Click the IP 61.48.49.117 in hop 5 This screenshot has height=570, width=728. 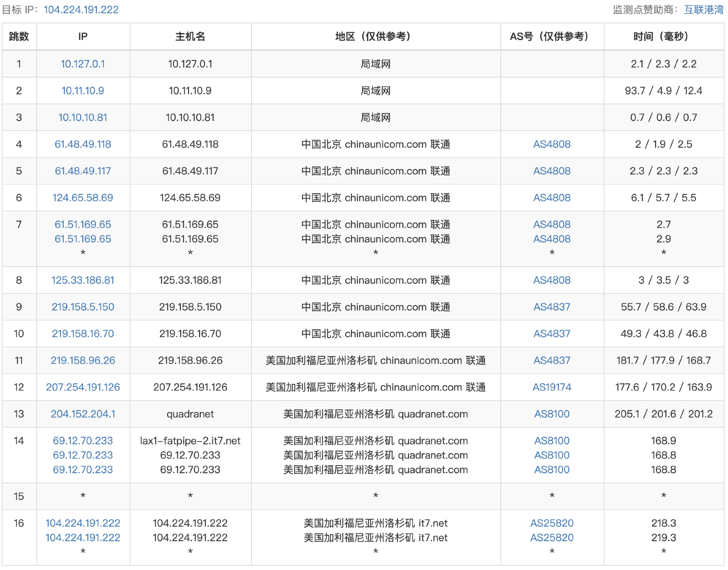coord(83,171)
